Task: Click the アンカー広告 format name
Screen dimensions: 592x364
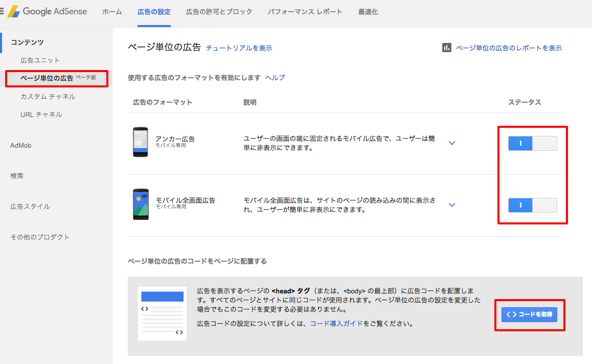Action: pyautogui.click(x=175, y=139)
